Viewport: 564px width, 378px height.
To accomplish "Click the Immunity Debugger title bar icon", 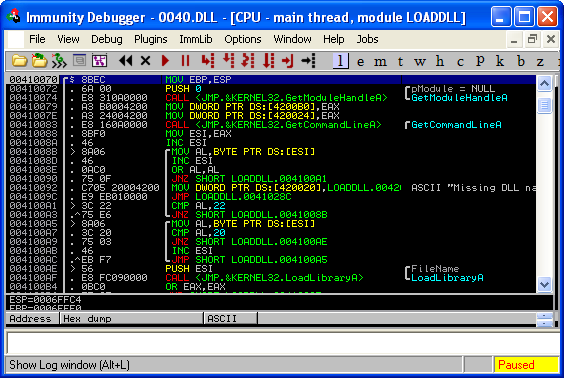I will click(x=14, y=17).
